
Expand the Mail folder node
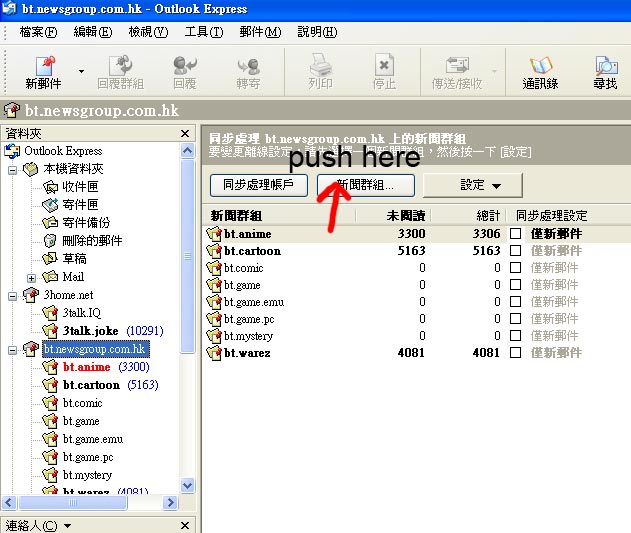click(x=31, y=278)
